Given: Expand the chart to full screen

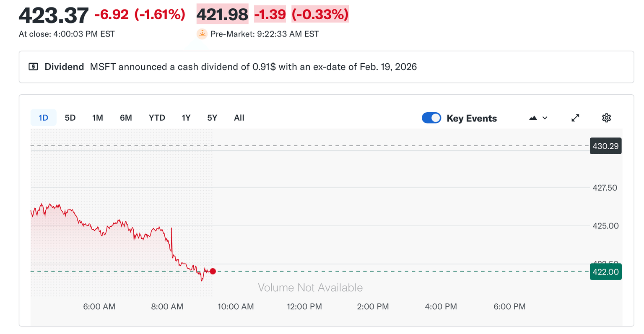Looking at the screenshot, I should pyautogui.click(x=575, y=118).
